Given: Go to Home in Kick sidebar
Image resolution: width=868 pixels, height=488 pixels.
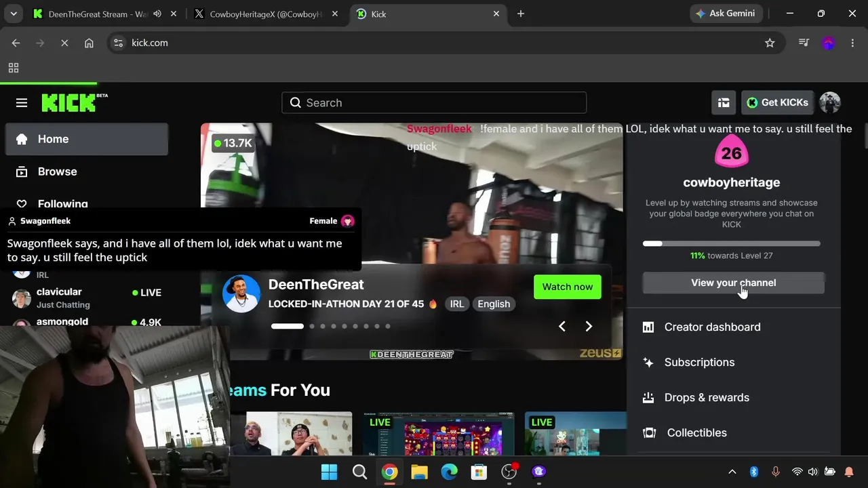Looking at the screenshot, I should click(87, 139).
